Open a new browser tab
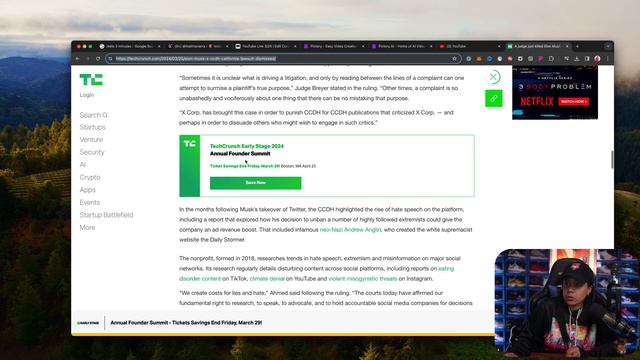This screenshot has width=640, height=360. (x=577, y=46)
